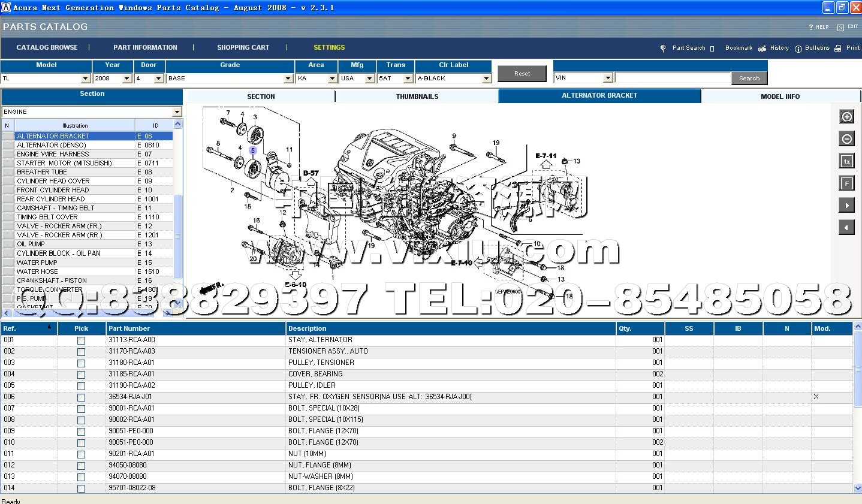Viewport: 862px width, 504px height.
Task: Check the Pick box for PULLEY, IDLER
Action: 81,386
